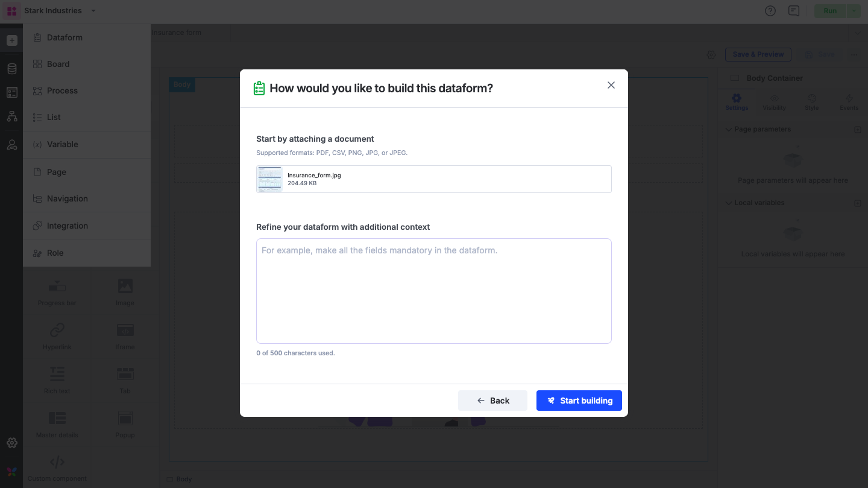
Task: Switch to the Visibility tab
Action: pos(774,102)
